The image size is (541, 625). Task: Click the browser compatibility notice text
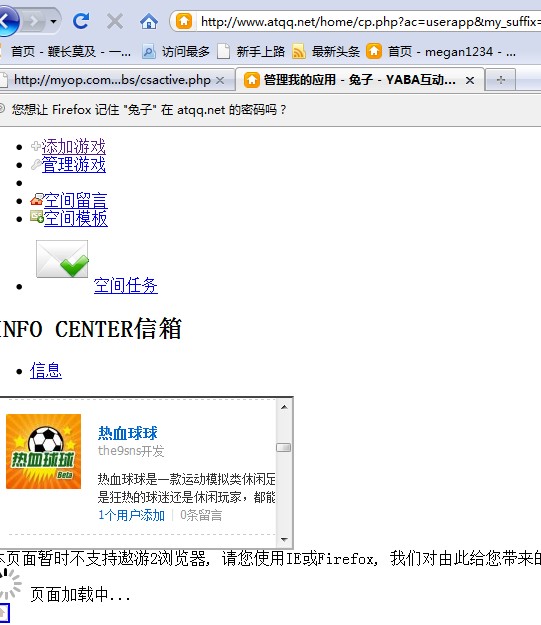(270, 558)
